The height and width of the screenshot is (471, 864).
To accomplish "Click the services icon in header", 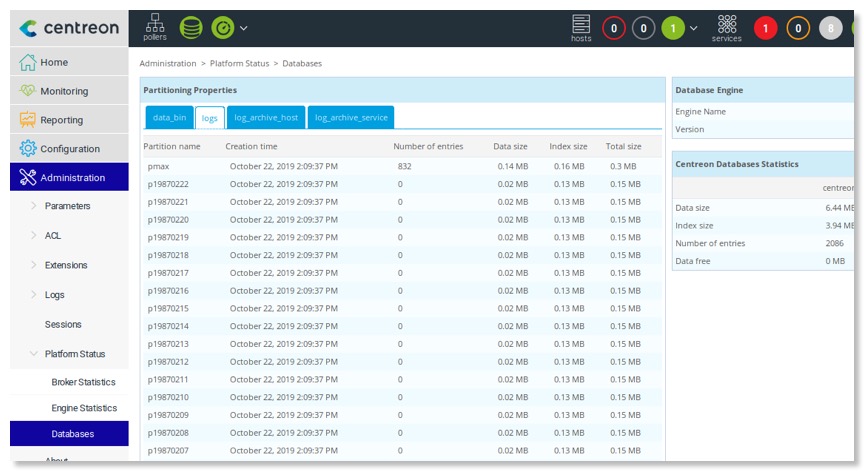I will [x=727, y=27].
